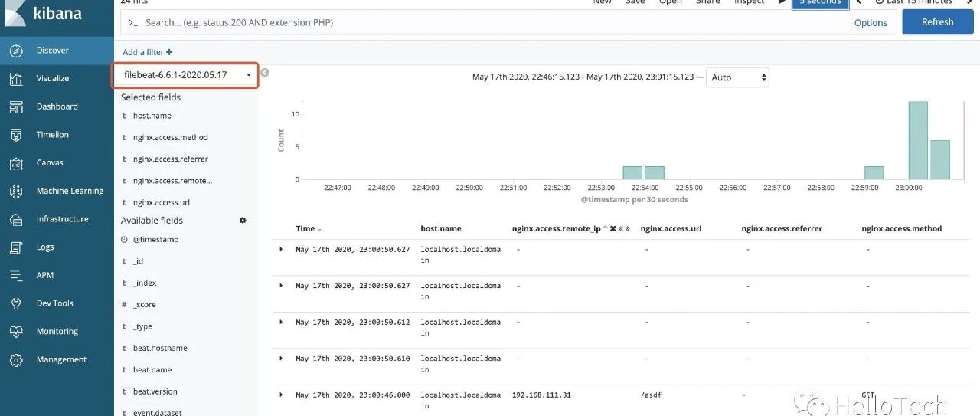Open the Discover section icon

click(16, 51)
